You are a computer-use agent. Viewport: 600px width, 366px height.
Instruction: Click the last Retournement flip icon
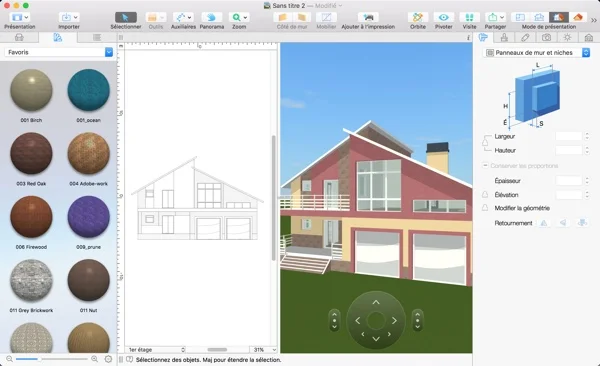click(582, 223)
